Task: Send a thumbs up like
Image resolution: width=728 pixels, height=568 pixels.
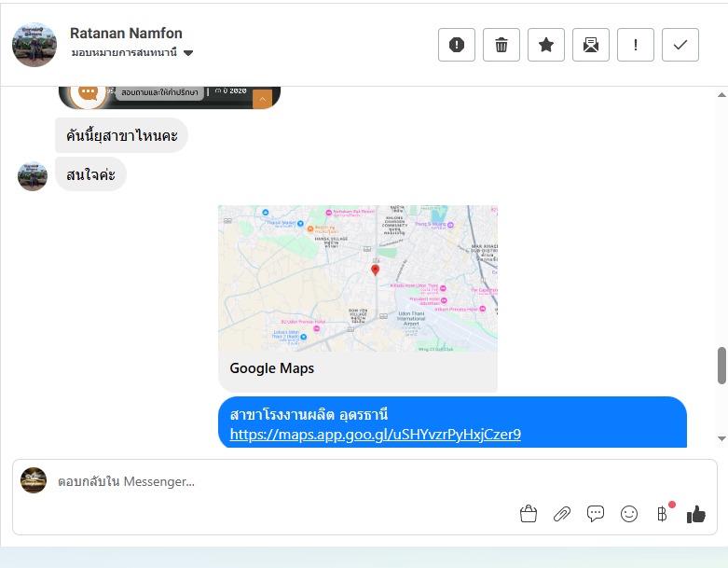Action: click(x=695, y=514)
